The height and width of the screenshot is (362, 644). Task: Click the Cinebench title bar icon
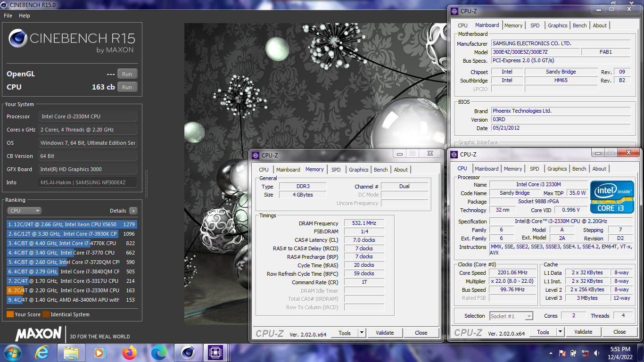pos(5,4)
